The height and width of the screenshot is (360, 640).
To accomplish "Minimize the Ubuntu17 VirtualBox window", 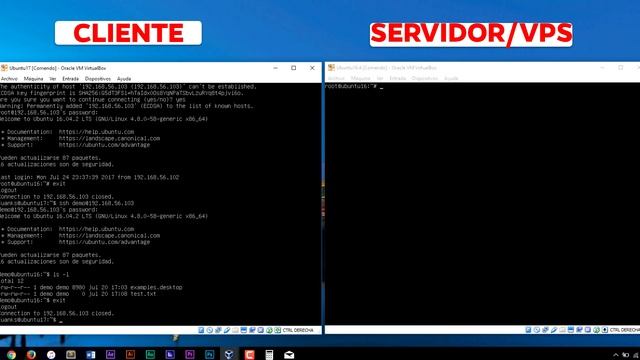I will (276, 68).
